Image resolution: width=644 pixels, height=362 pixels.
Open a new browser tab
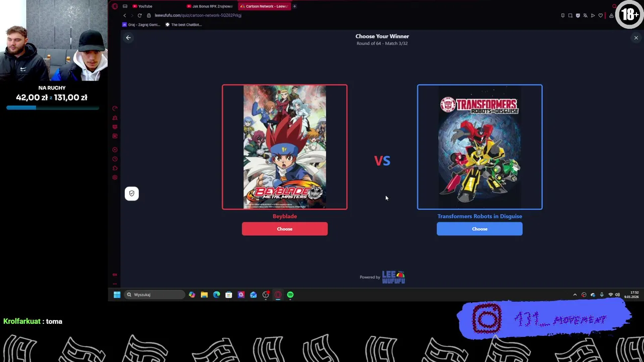pos(294,6)
